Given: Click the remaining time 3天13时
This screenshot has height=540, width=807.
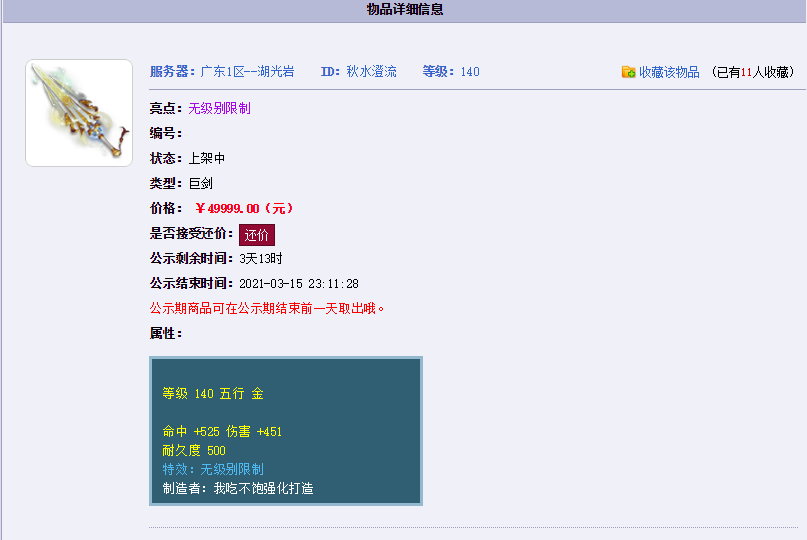Looking at the screenshot, I should tap(260, 258).
